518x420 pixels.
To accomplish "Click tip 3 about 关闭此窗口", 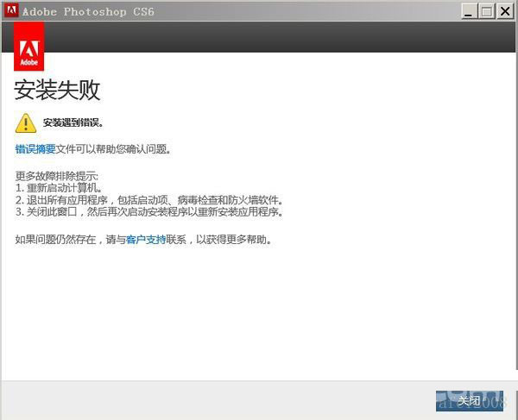I will click(149, 212).
